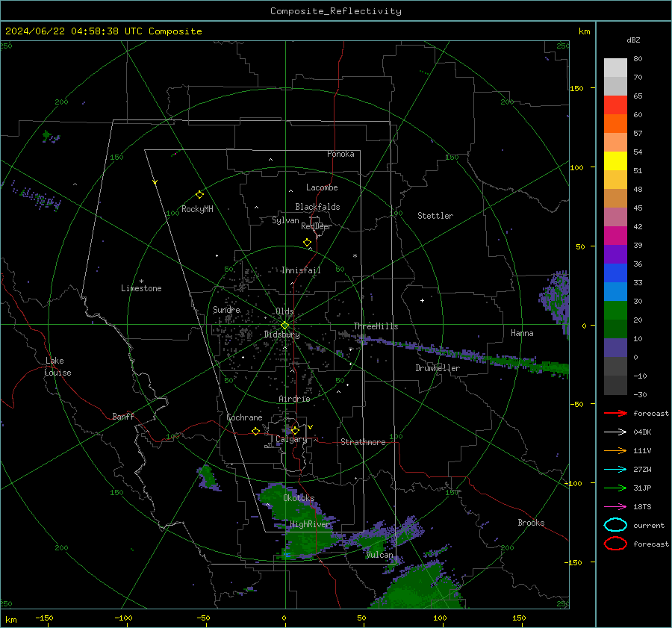Click the RockyMH label
The image size is (672, 628).
click(197, 209)
